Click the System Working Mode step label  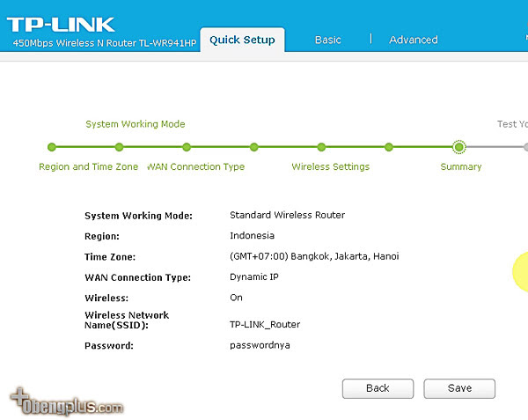(135, 124)
